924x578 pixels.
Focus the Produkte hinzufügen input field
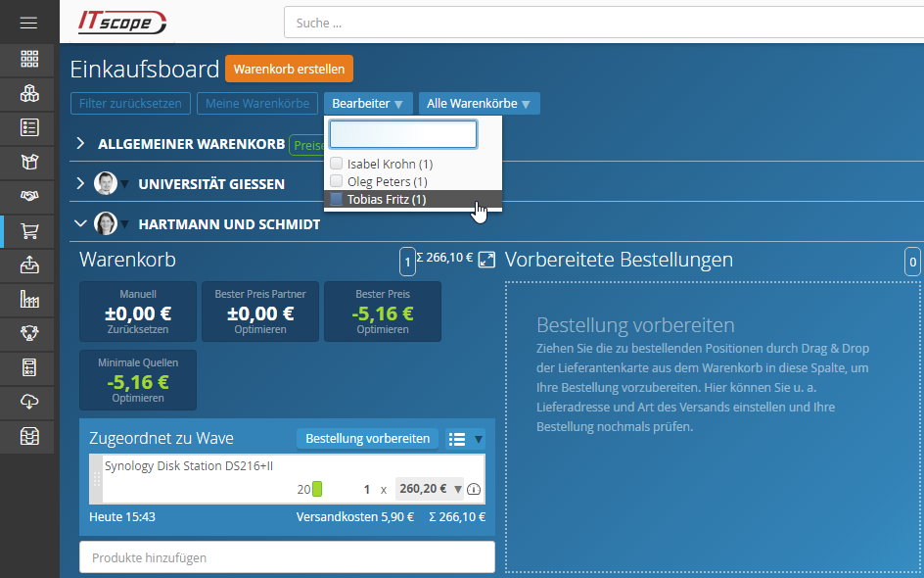coord(287,557)
